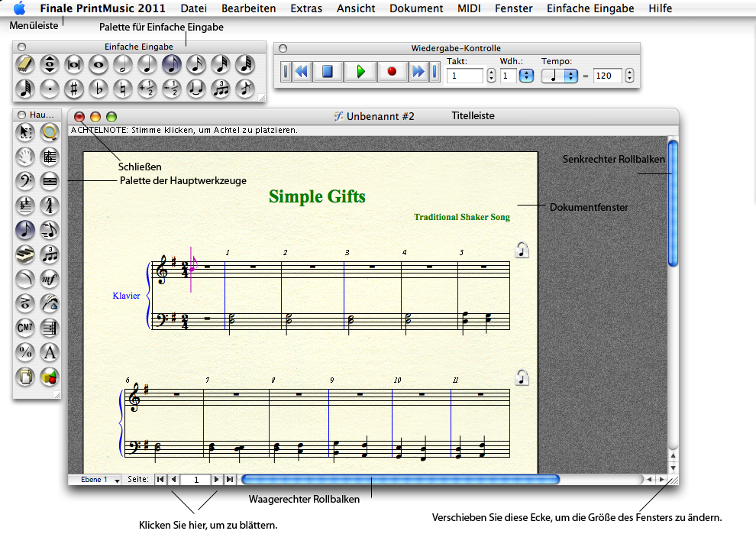Select the Staff tool
756x547 pixels.
coord(49,157)
